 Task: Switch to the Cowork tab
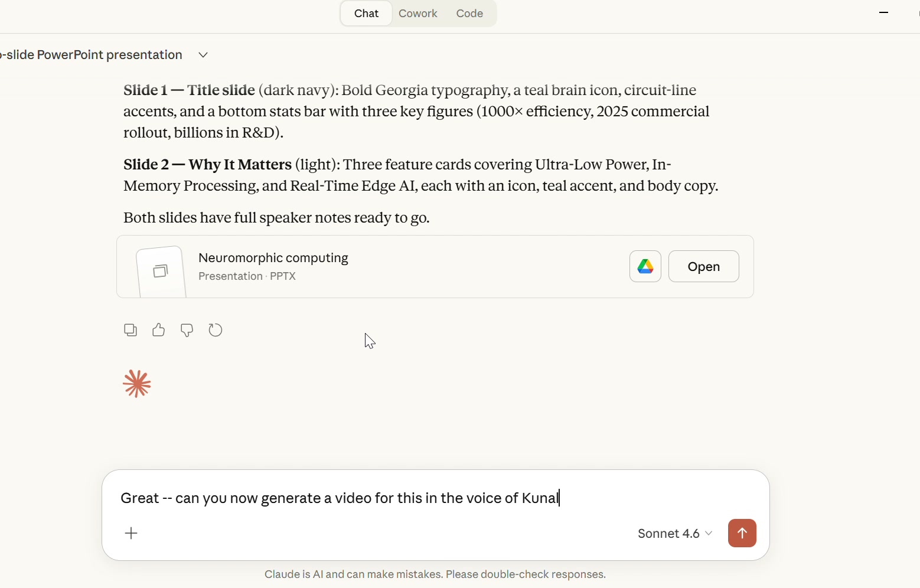[417, 14]
